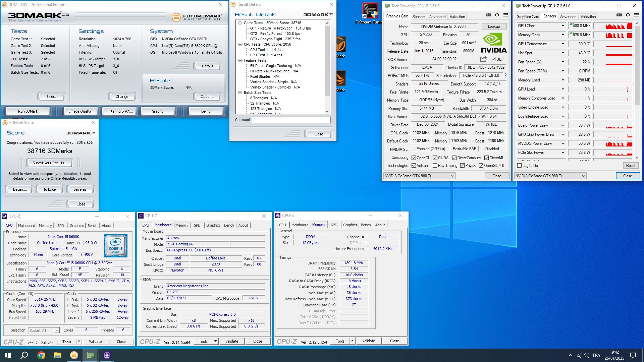Open the Graphics tab in the CPU-Z Memory window
The height and width of the screenshot is (362, 644).
tap(350, 225)
